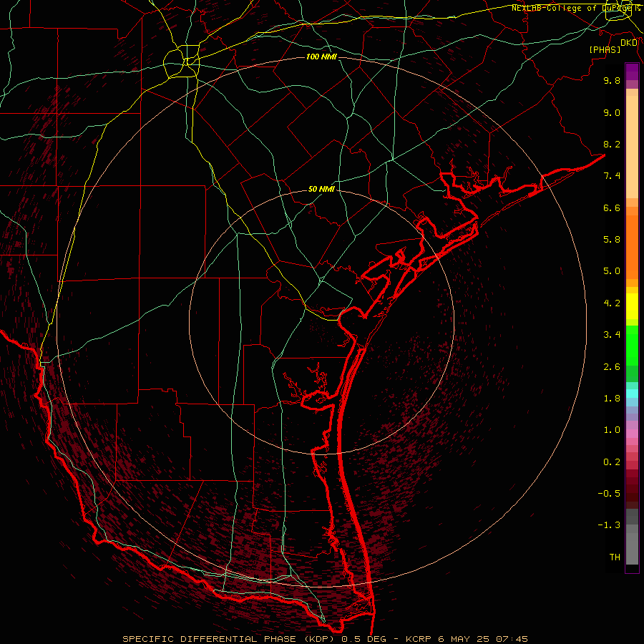
Task: Click the 07:45 timestamp in the caption
Action: [512, 639]
